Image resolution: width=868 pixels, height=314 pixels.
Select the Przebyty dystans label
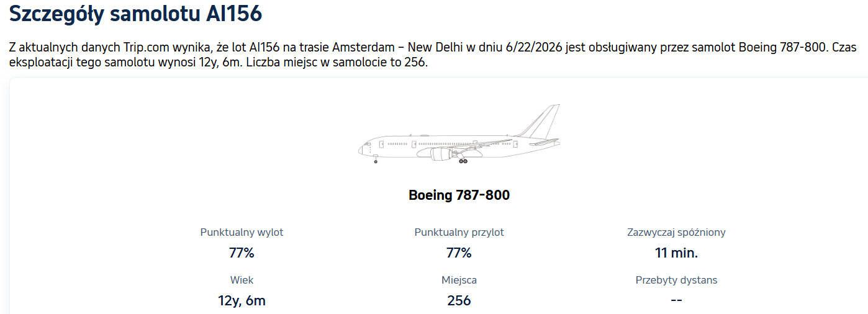(x=676, y=280)
